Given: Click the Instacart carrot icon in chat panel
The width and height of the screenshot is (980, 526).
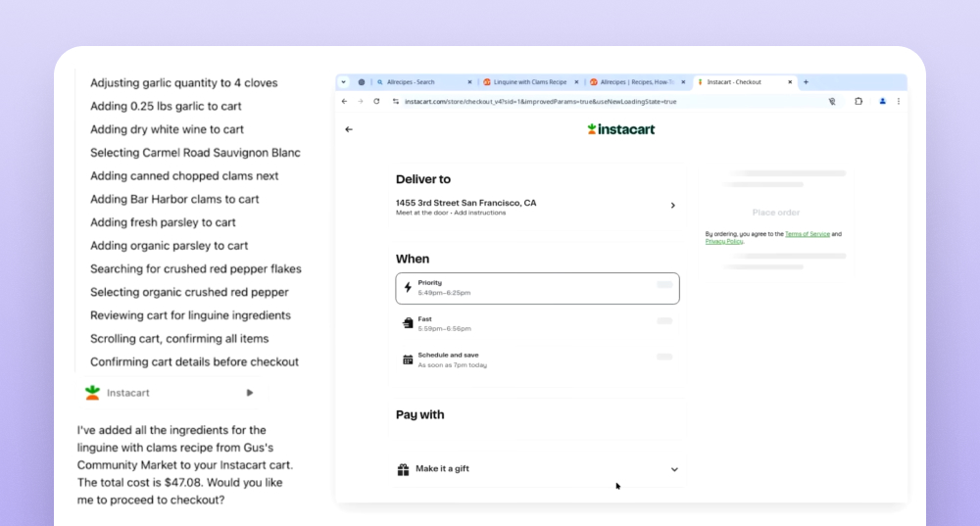Looking at the screenshot, I should click(x=92, y=393).
